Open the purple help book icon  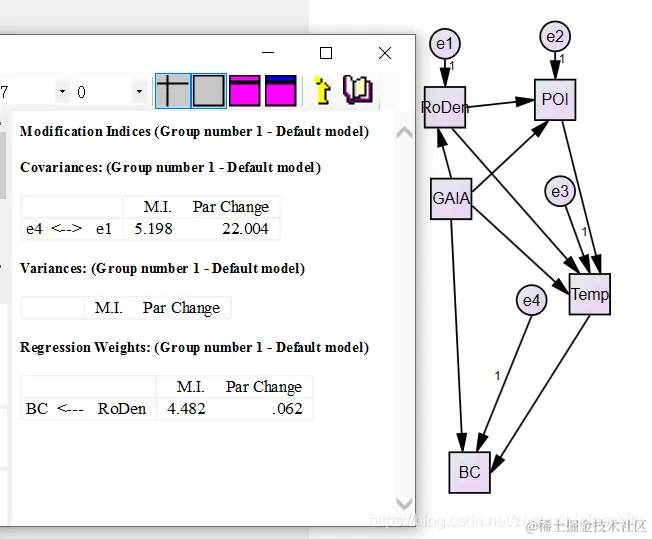click(358, 89)
